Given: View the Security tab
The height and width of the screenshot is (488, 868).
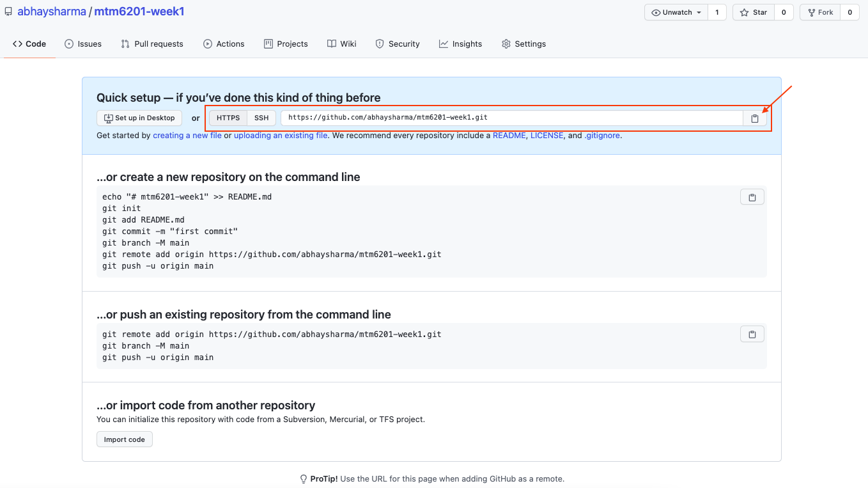Looking at the screenshot, I should 398,43.
